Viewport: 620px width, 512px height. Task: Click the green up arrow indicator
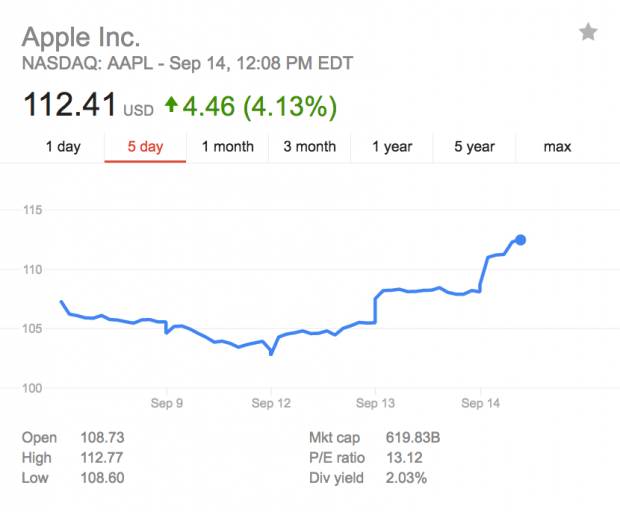point(171,105)
